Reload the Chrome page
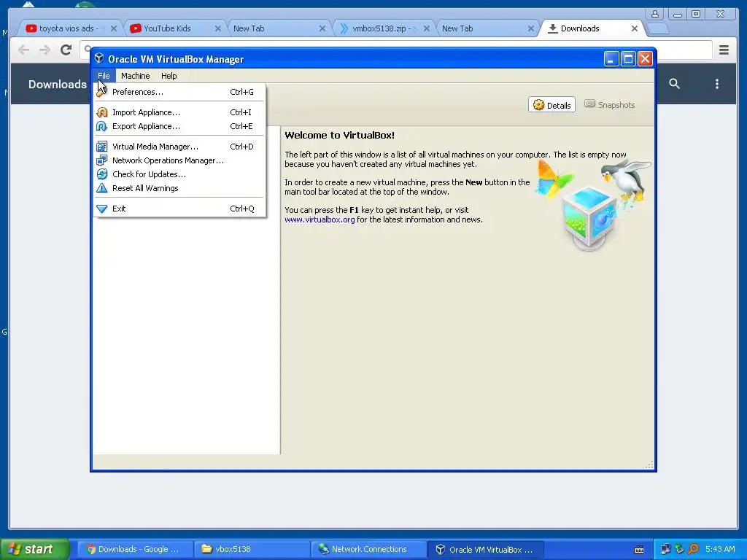 (66, 50)
